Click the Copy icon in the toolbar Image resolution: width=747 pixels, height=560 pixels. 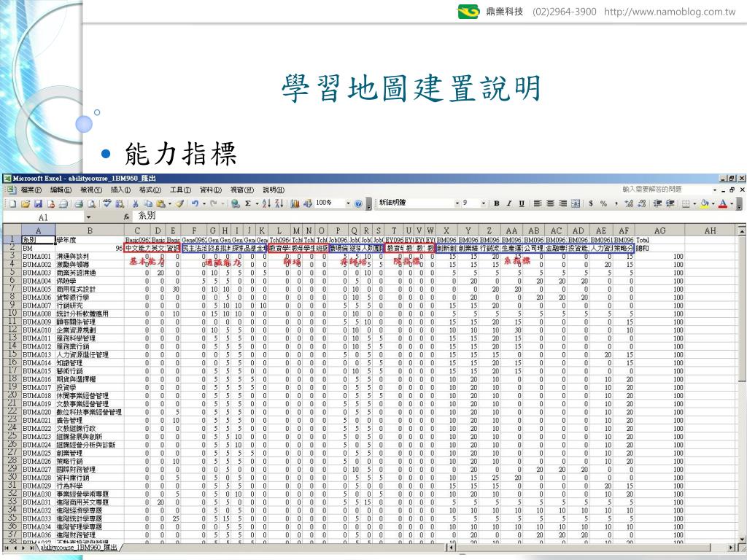click(x=148, y=204)
